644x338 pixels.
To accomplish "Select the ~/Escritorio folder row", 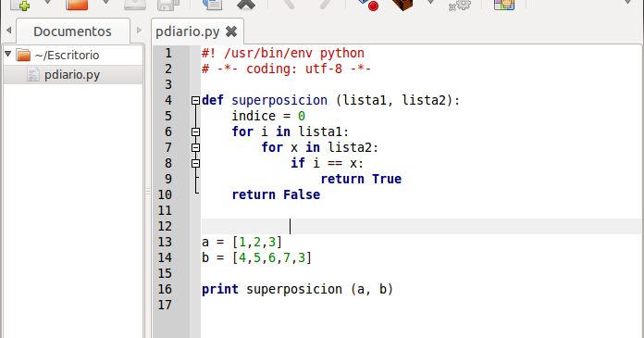I will coord(73,56).
